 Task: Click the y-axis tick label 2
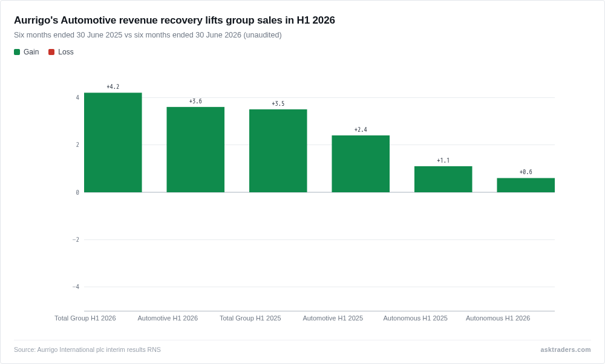(x=77, y=145)
